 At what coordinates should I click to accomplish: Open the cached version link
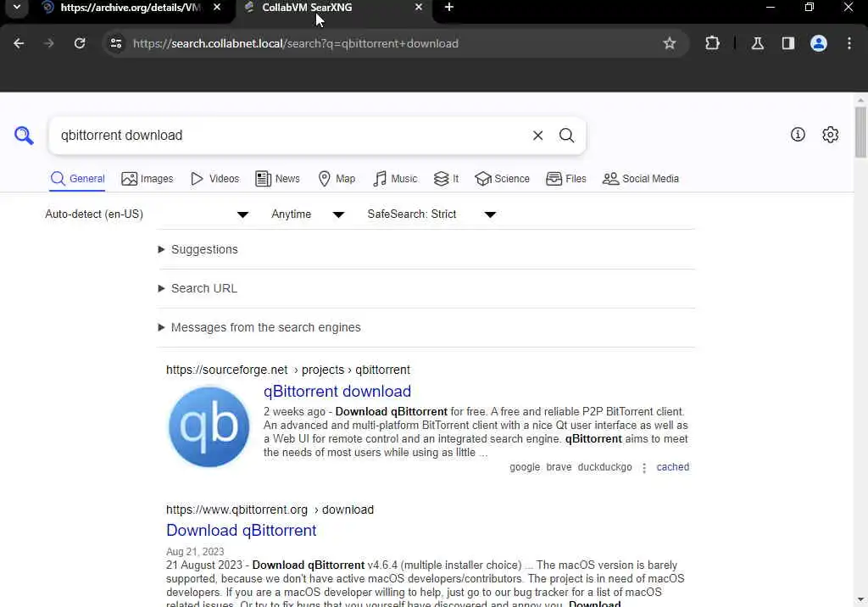pos(672,467)
